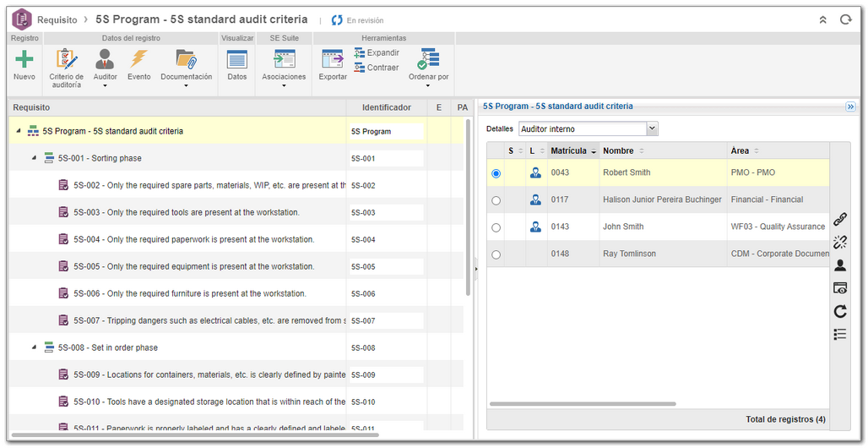The image size is (868, 448).
Task: Select the Halison Junior Pereira radio button
Action: pos(496,200)
